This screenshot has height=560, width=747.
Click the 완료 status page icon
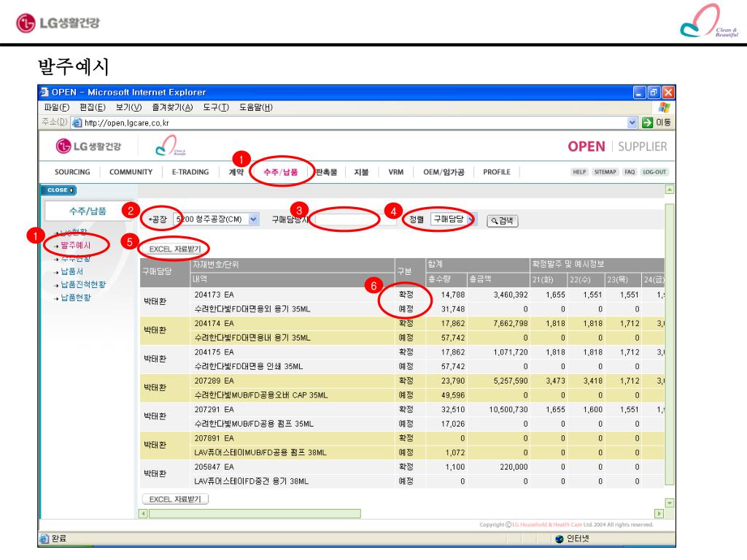point(44,539)
